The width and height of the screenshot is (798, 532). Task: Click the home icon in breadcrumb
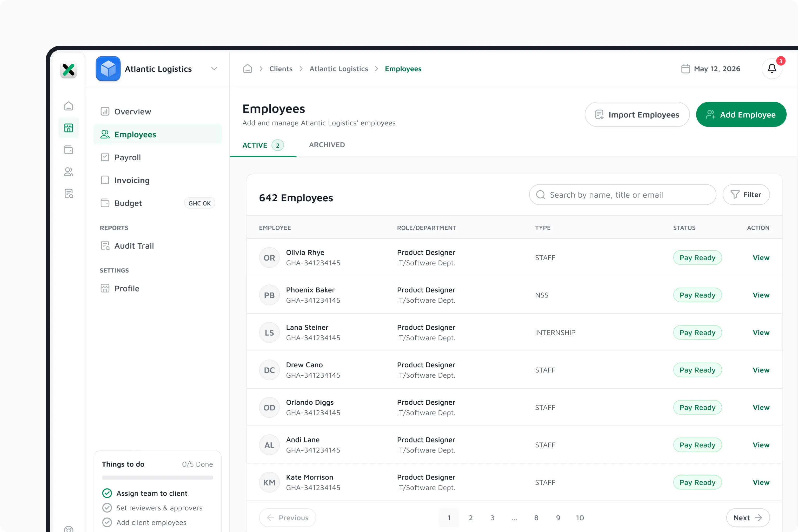(247, 69)
